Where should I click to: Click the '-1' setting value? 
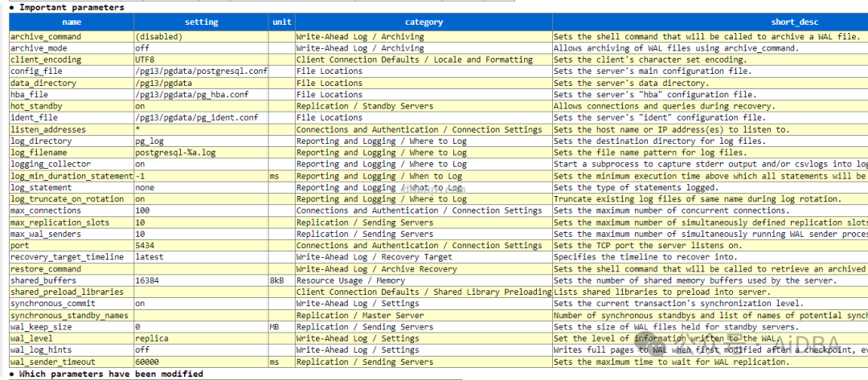[140, 176]
